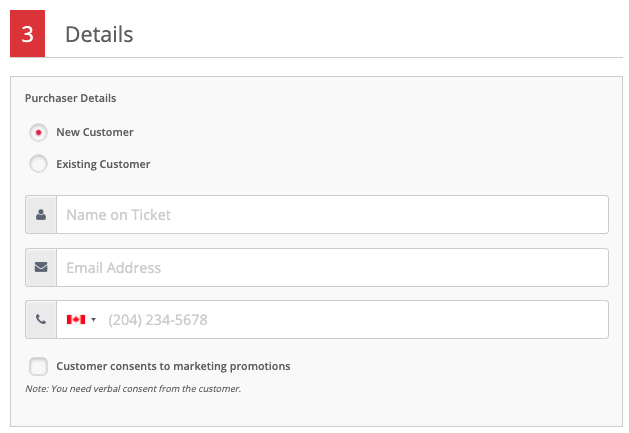Select the New Customer radio button
629x433 pixels.
tap(39, 132)
